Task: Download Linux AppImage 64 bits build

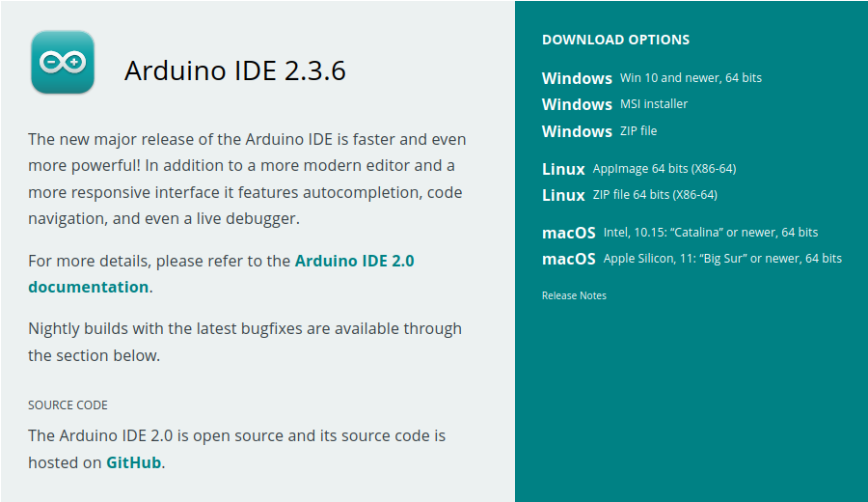Action: coord(638,169)
